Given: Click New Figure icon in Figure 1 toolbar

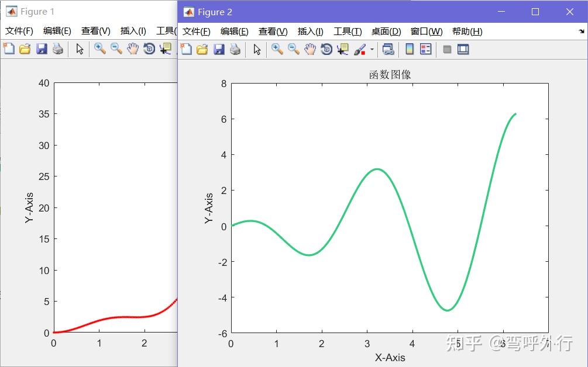Looking at the screenshot, I should pos(9,49).
